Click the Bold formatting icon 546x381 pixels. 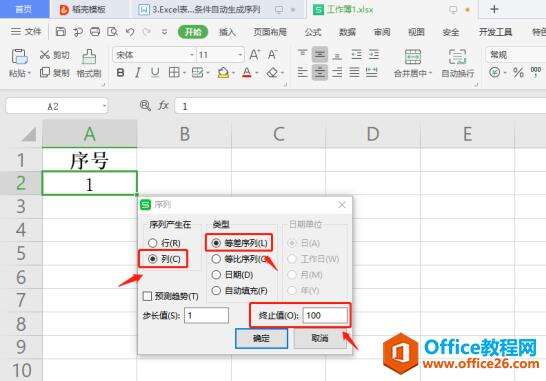point(120,72)
